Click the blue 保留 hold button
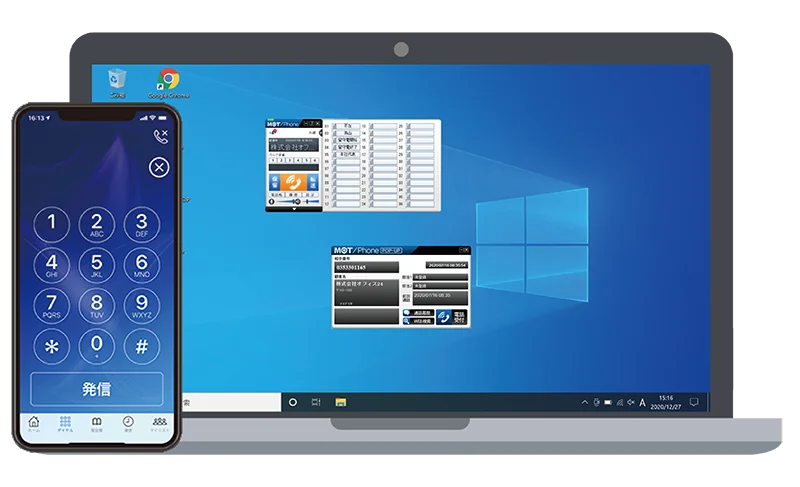The height and width of the screenshot is (487, 800). click(274, 181)
